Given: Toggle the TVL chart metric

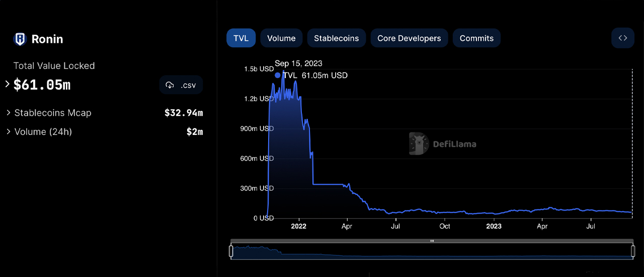Looking at the screenshot, I should (x=241, y=38).
